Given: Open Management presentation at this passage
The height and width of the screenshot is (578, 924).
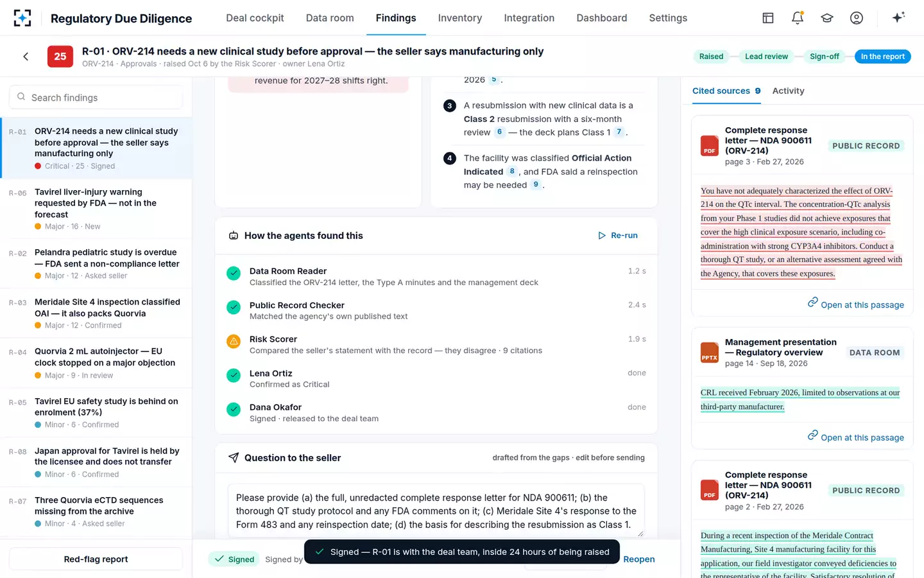Looking at the screenshot, I should [x=855, y=437].
